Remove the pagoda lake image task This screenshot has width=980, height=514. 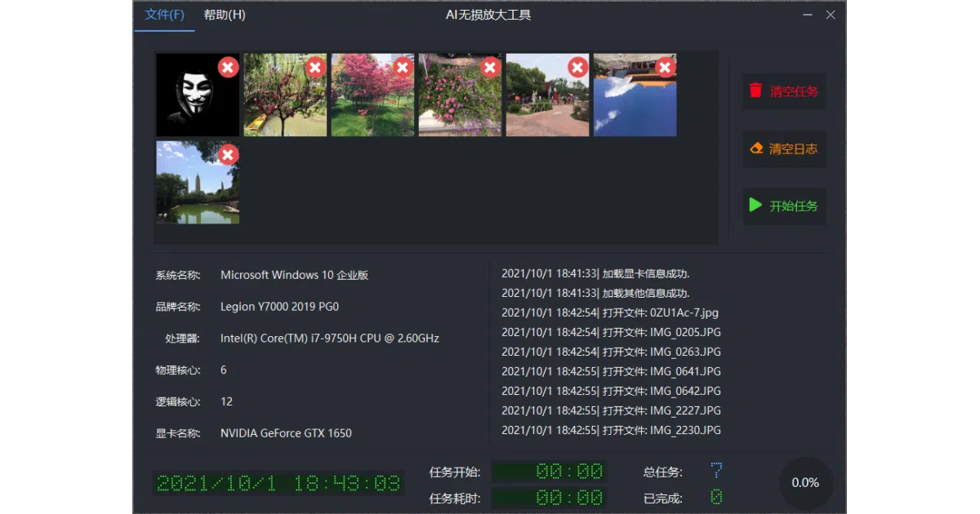pyautogui.click(x=229, y=154)
